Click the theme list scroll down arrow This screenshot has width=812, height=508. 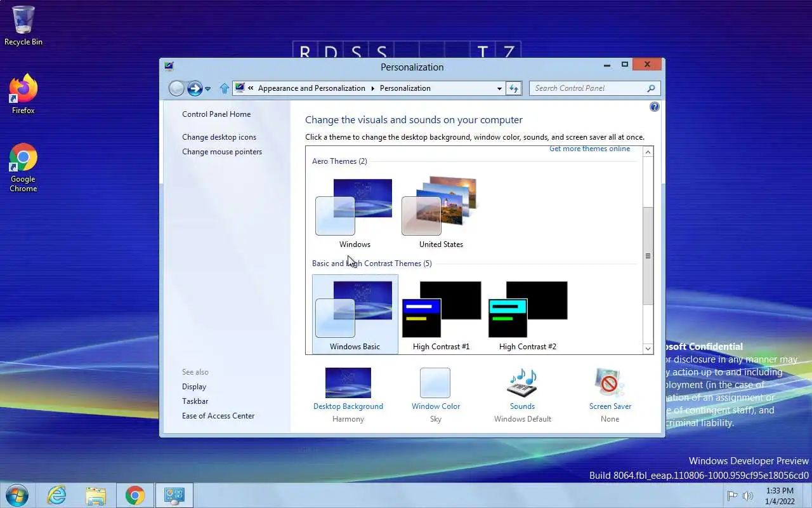click(648, 348)
